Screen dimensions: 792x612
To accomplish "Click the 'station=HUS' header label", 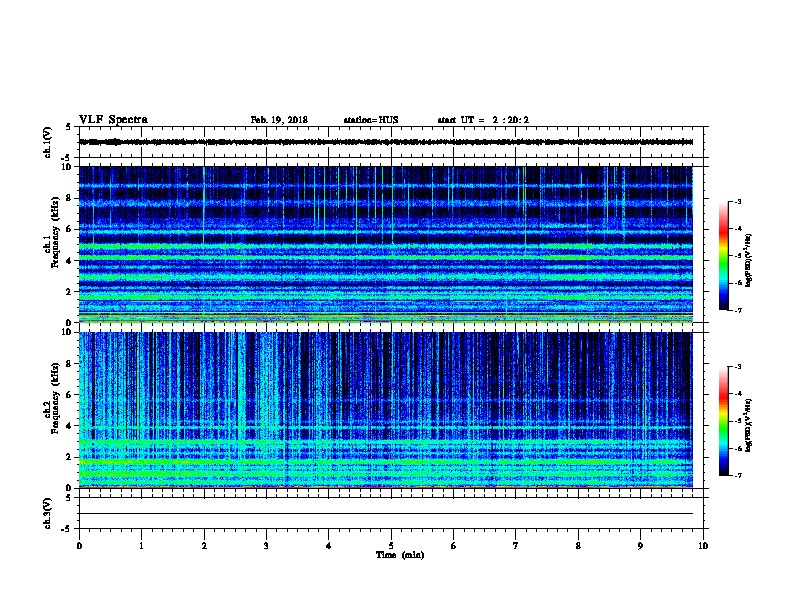I will [x=371, y=120].
